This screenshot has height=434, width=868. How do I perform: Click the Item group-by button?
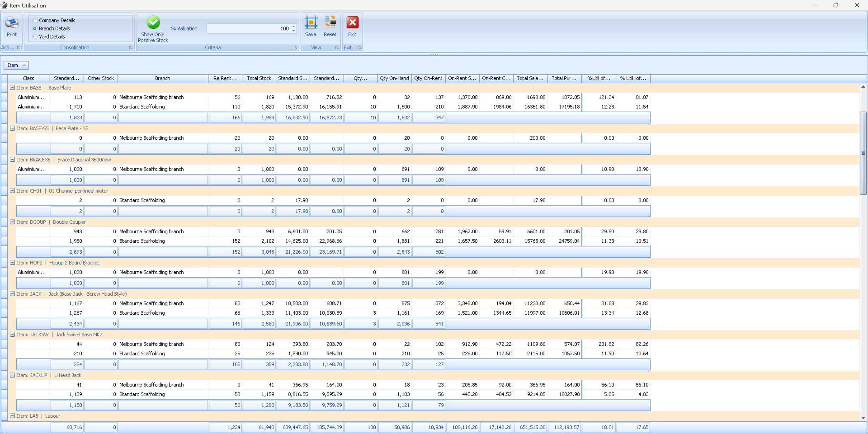[x=16, y=65]
